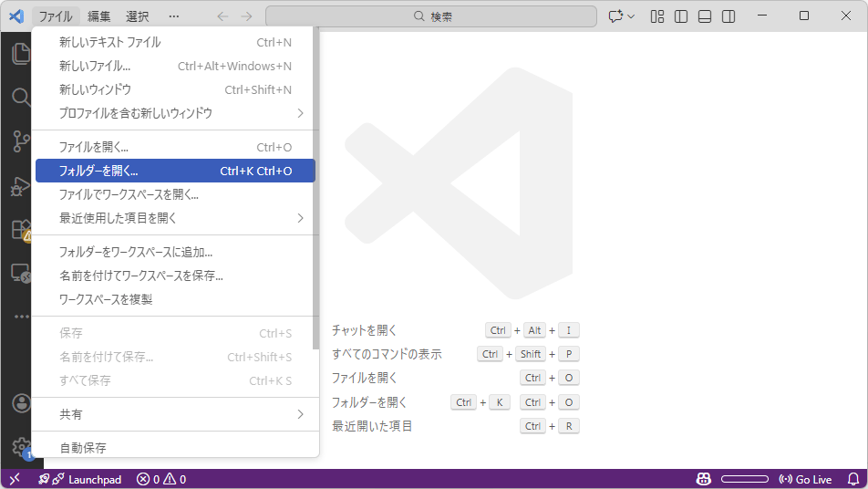This screenshot has width=868, height=489.
Task: Open the 編集 menu in the menu bar
Action: coord(99,16)
